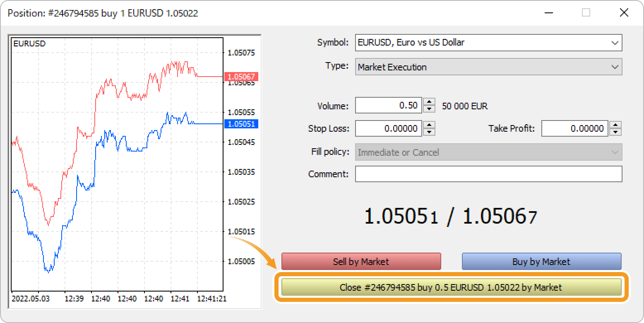The height and width of the screenshot is (323, 644).
Task: Click the 12:41:21 time axis label
Action: (x=211, y=298)
